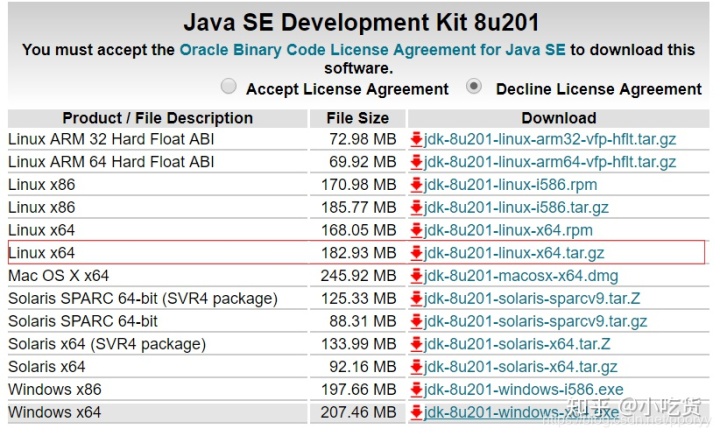Click the 88.31 MB file size
Screen dimensions: 720x436
click(x=362, y=321)
